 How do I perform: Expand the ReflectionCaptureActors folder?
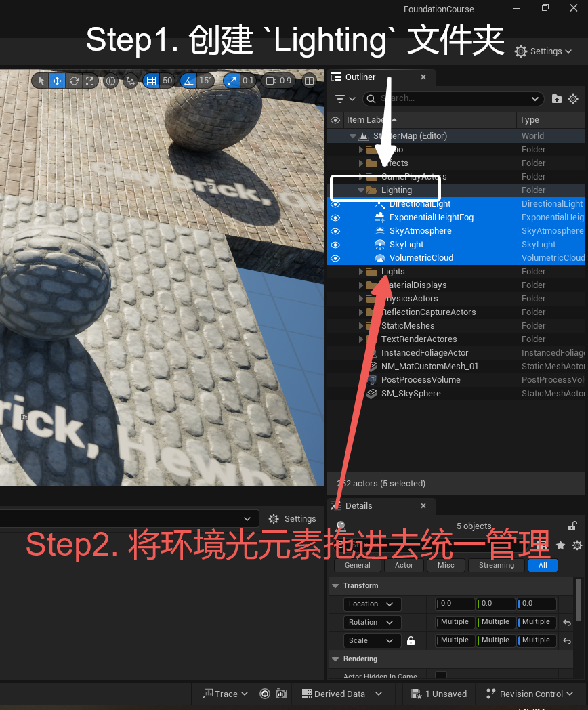tap(361, 312)
